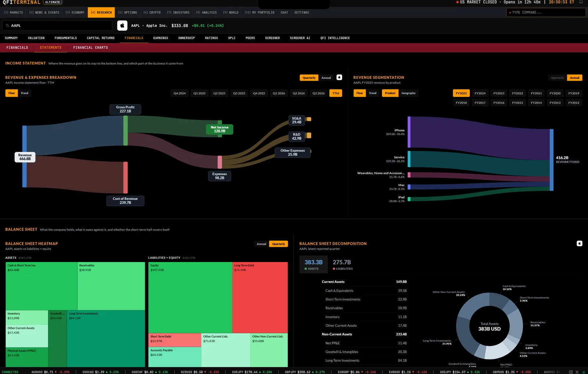Select the Q4 2024 period button
The width and height of the screenshot is (588, 374).
180,93
